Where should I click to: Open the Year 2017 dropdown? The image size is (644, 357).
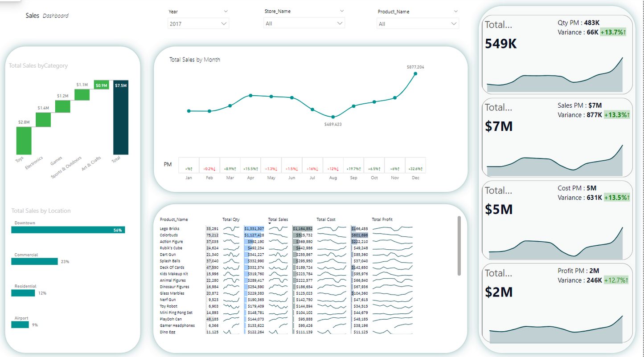coord(198,24)
